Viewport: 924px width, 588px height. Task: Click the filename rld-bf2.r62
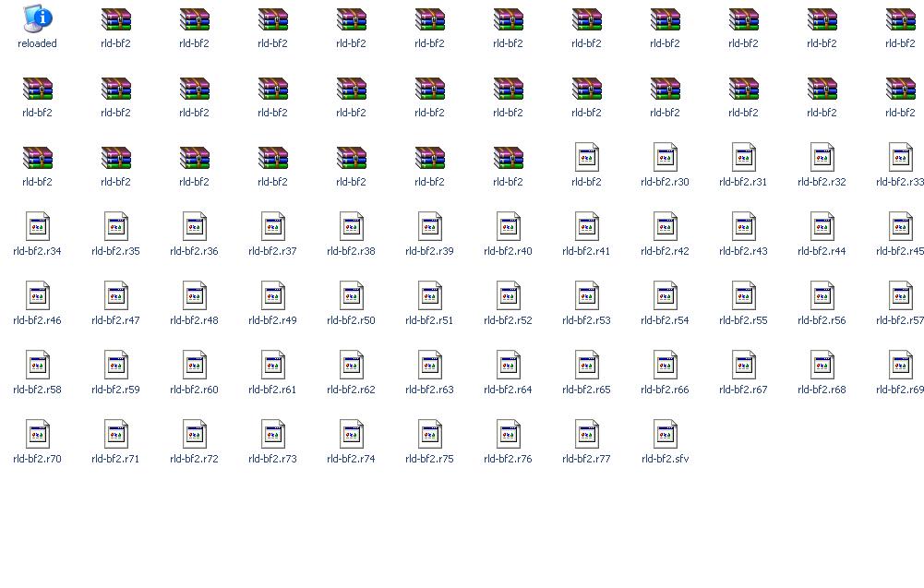coord(351,390)
